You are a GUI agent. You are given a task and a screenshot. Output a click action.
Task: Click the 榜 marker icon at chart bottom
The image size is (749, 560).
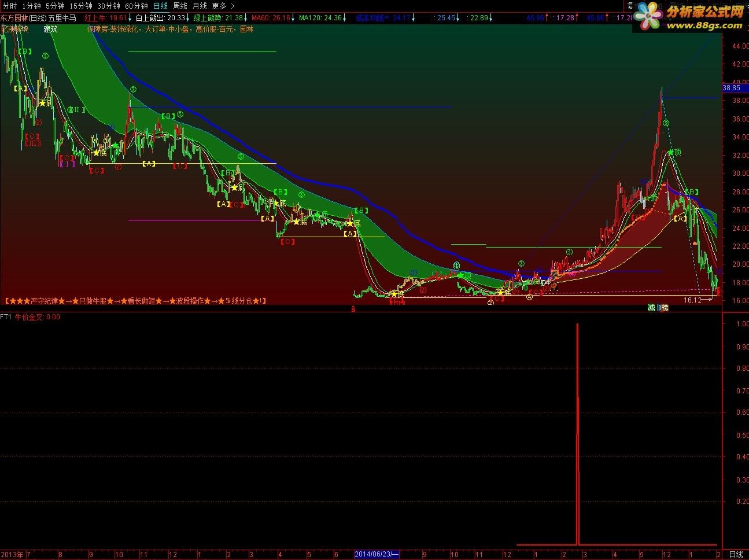click(665, 308)
